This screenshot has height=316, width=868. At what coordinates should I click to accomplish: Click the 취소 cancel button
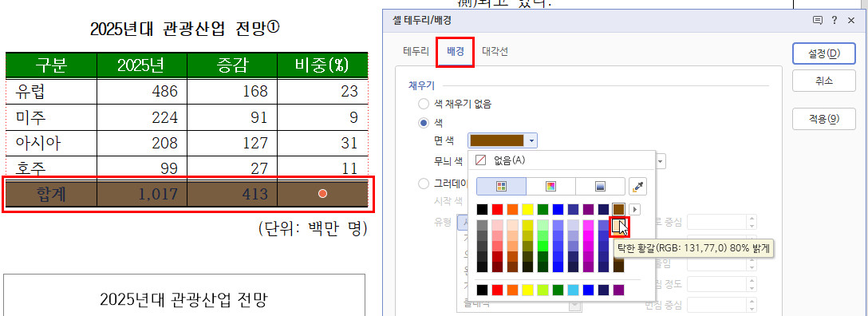coord(823,81)
